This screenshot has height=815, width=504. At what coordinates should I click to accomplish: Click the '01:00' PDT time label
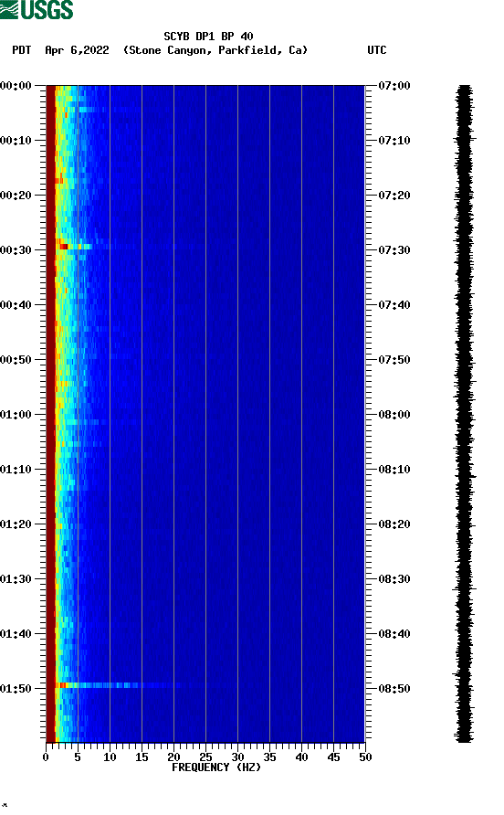tap(16, 414)
